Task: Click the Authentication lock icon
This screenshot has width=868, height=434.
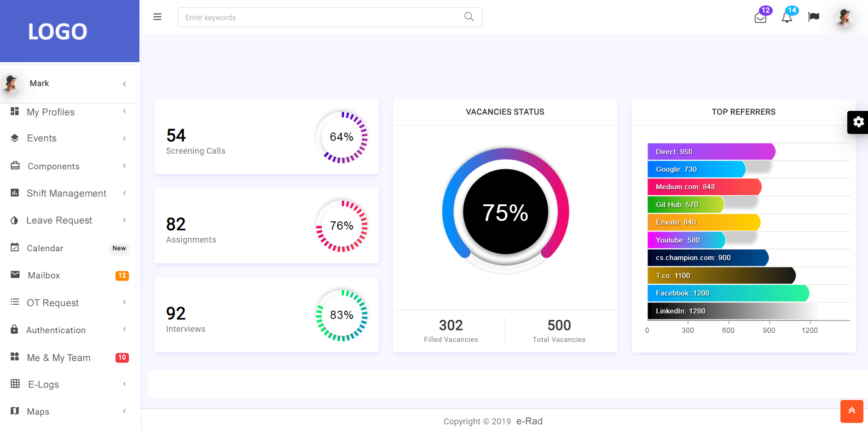Action: click(x=15, y=330)
